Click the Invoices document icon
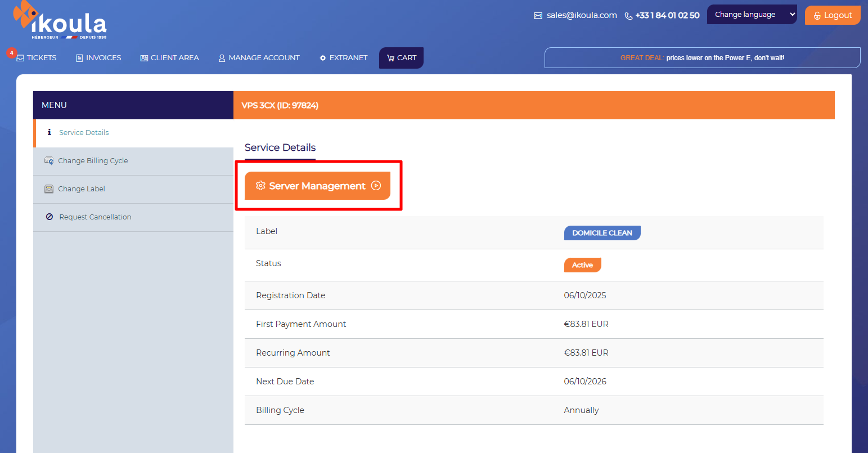The width and height of the screenshot is (868, 453). click(x=79, y=58)
